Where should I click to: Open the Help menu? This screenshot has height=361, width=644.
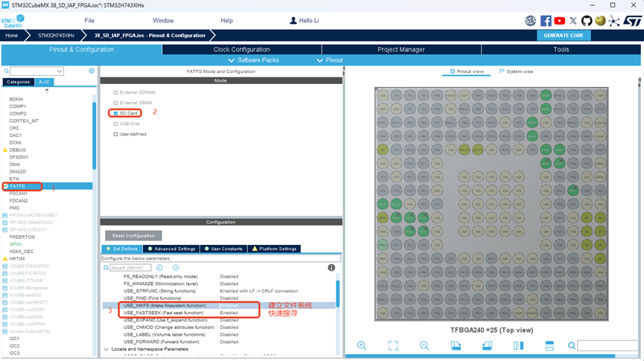click(x=227, y=21)
